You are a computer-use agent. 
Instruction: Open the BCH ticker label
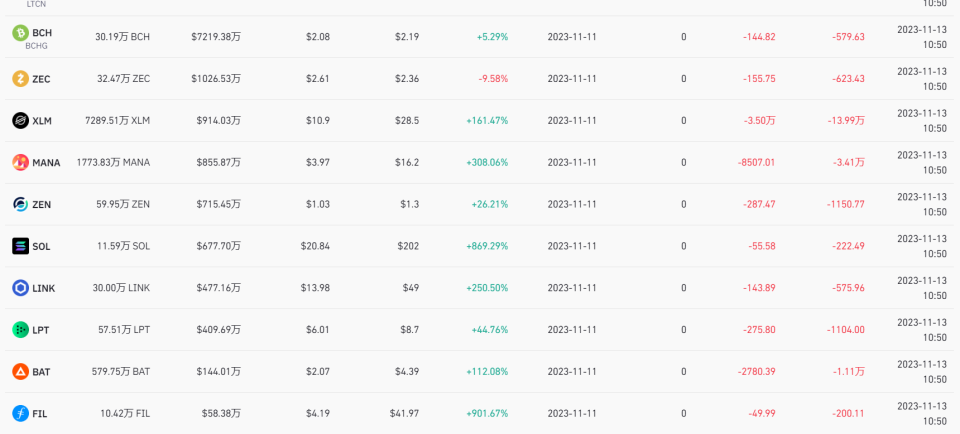[x=42, y=33]
